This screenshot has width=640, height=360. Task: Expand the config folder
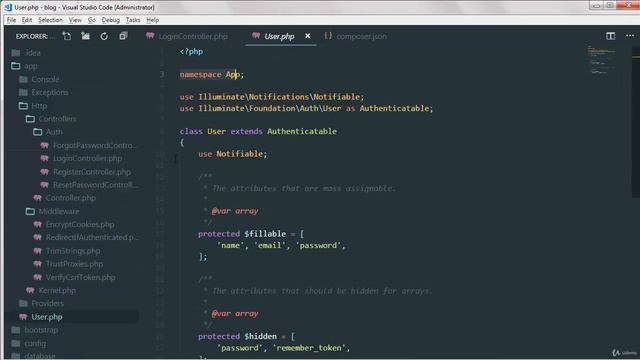click(x=29, y=343)
